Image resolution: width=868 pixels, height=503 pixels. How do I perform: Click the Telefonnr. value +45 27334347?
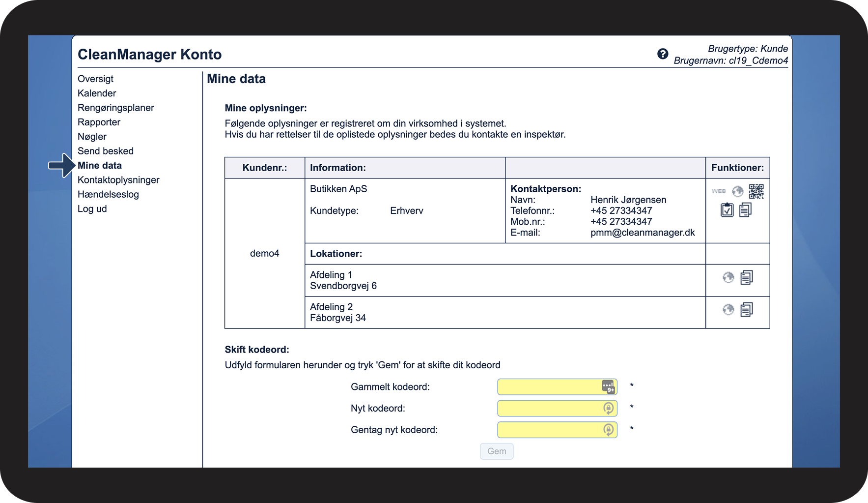pyautogui.click(x=621, y=211)
